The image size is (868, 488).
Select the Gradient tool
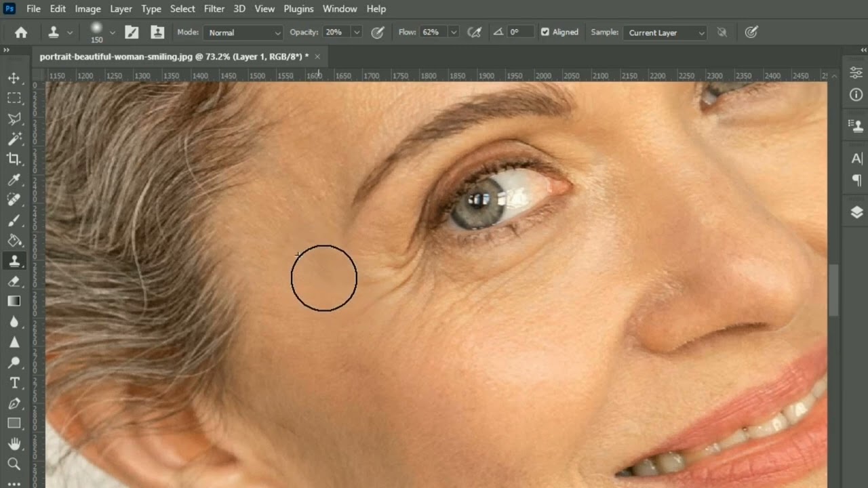click(14, 302)
